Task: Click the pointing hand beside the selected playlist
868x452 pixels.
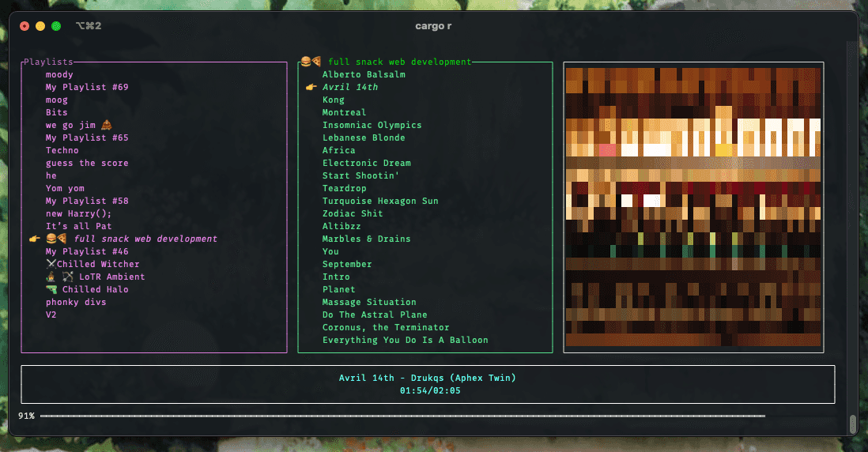Action: (34, 239)
